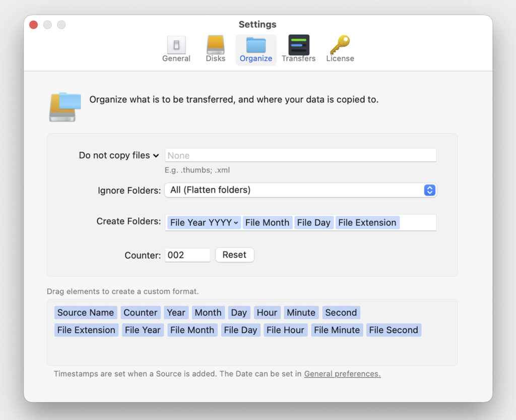Select the Hour element token
516x420 pixels.
267,313
